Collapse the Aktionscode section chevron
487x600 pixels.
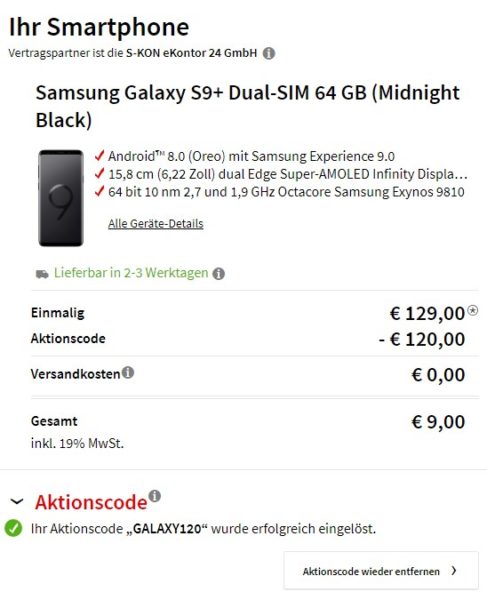(17, 501)
